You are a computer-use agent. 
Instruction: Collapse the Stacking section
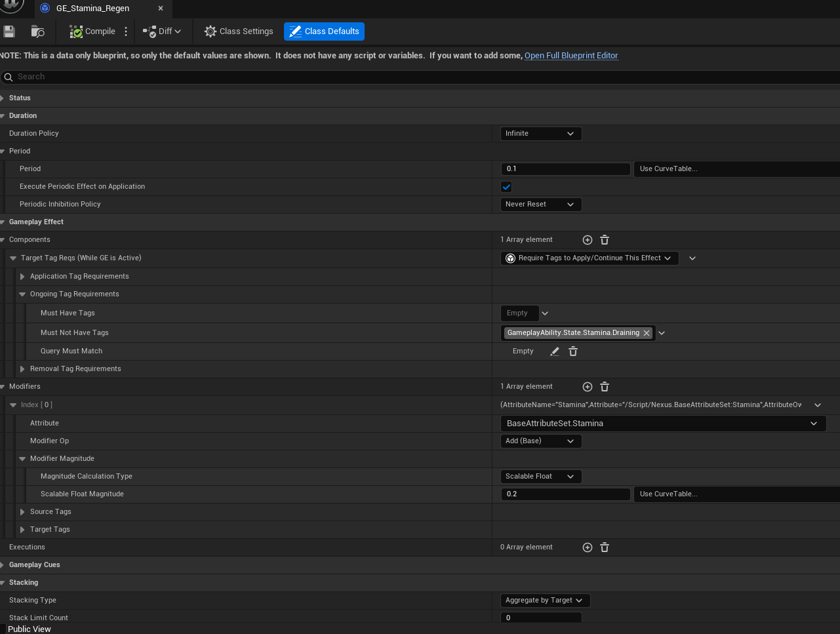point(3,582)
